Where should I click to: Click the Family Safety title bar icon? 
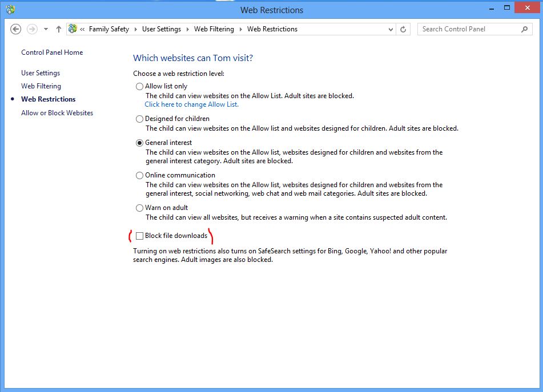10,10
